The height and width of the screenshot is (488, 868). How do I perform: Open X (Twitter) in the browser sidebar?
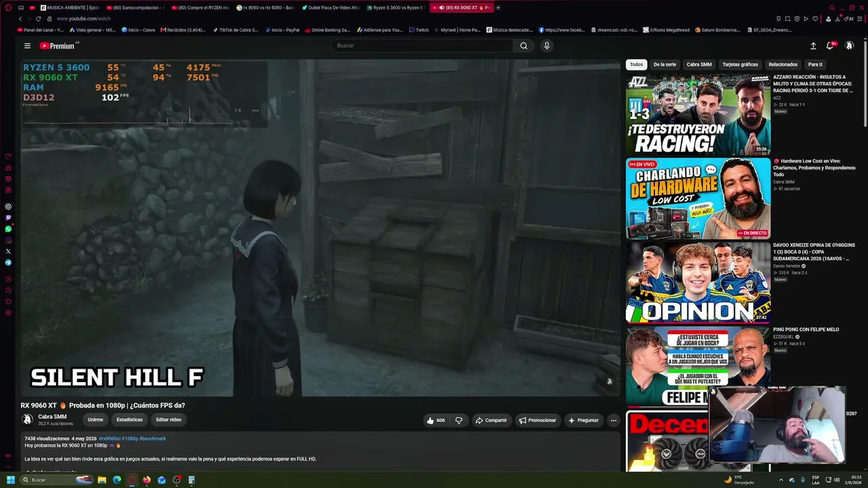click(x=8, y=251)
